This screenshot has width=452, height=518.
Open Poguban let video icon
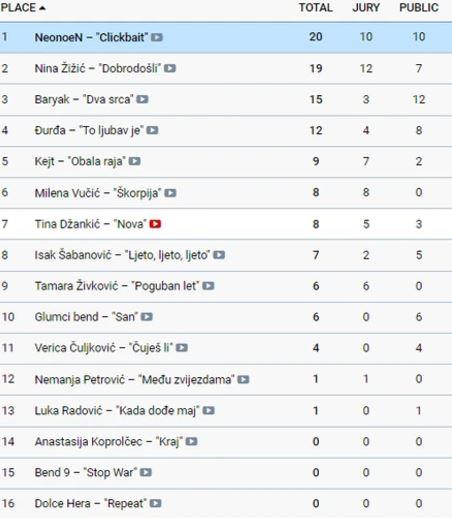(208, 286)
